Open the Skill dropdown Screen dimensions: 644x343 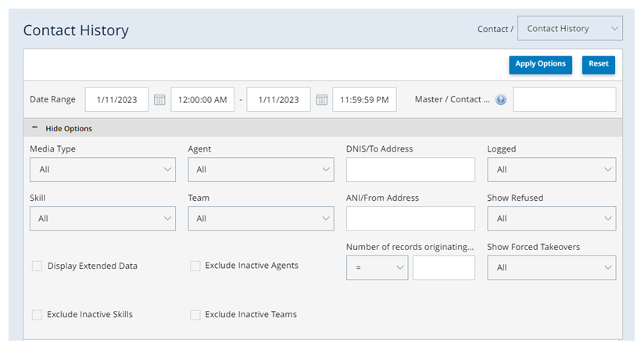click(x=102, y=219)
